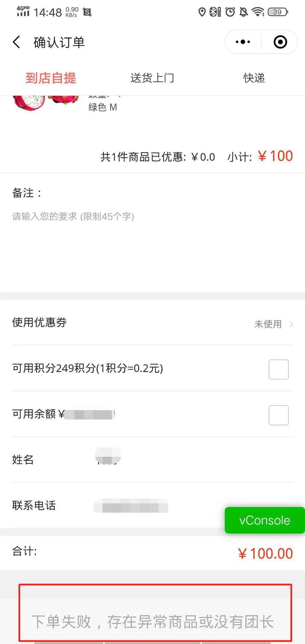Switch to the 送货上门 delivery tab
Viewport: 305px width, 644px height.
(152, 78)
